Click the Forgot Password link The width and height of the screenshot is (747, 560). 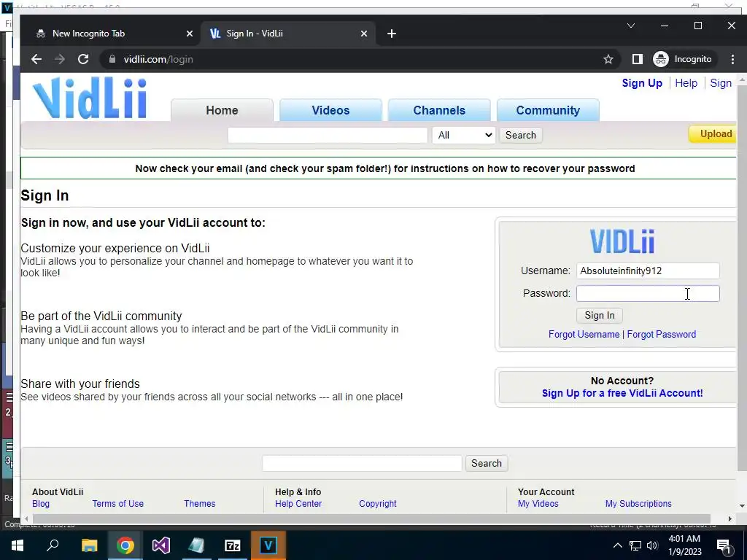click(661, 334)
